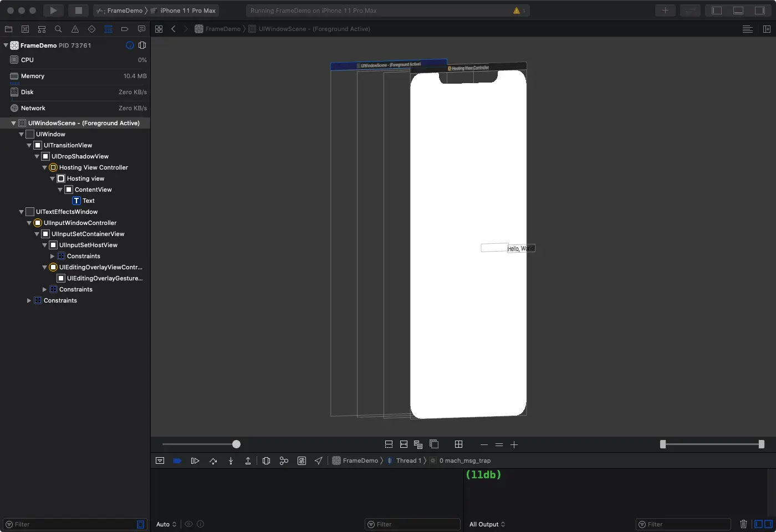
Task: Click the Step Into debug button
Action: pos(231,461)
